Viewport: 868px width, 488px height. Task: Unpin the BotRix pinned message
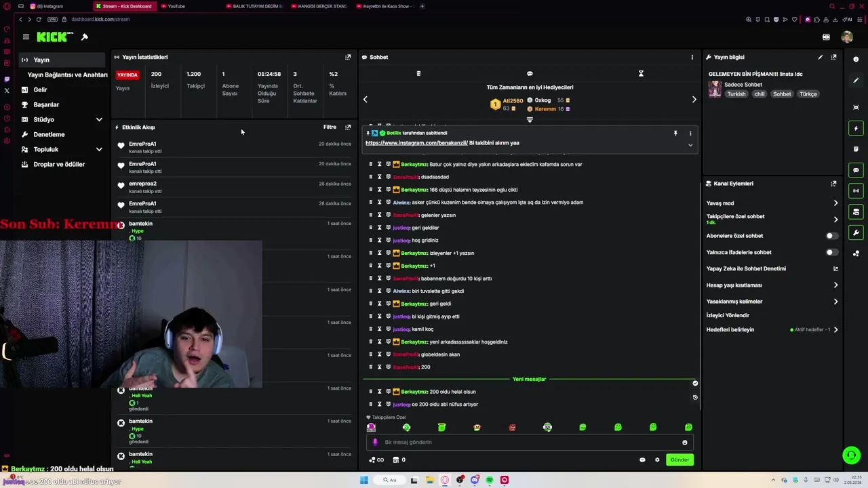[675, 133]
